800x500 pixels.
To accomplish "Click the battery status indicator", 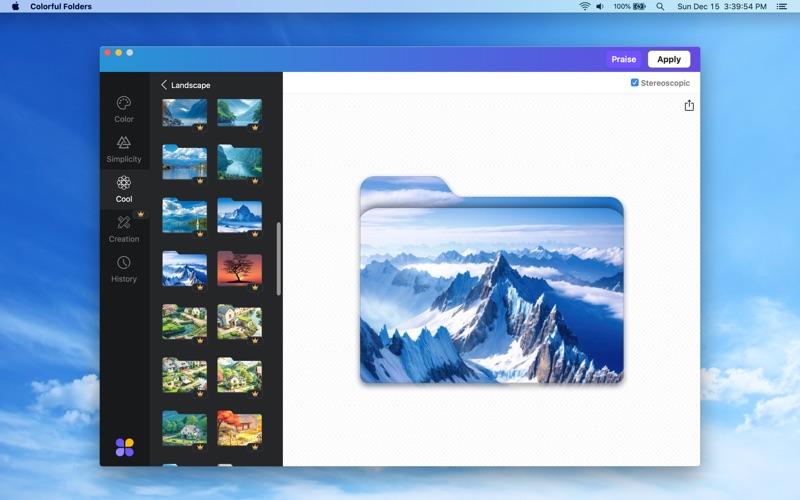I will (630, 6).
